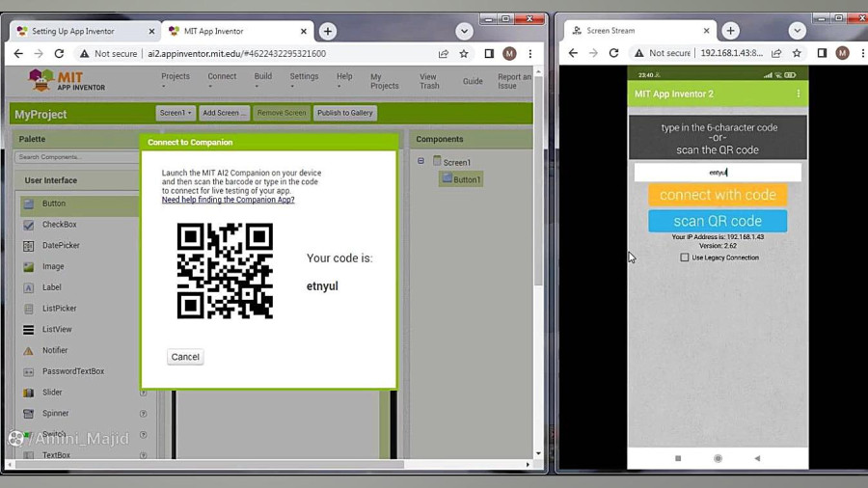Image resolution: width=868 pixels, height=488 pixels.
Task: Open the Screen1 dropdown
Action: (x=175, y=113)
